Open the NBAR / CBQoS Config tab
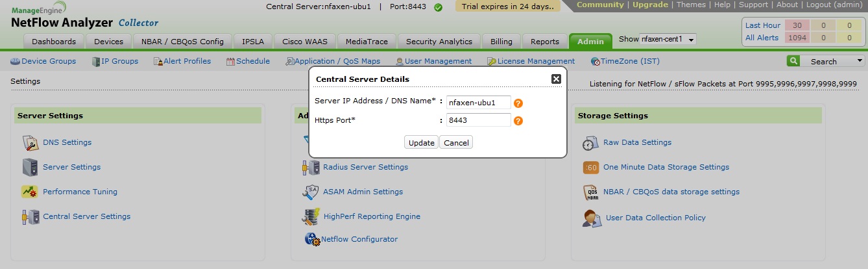Image resolution: width=868 pixels, height=269 pixels. tap(182, 42)
